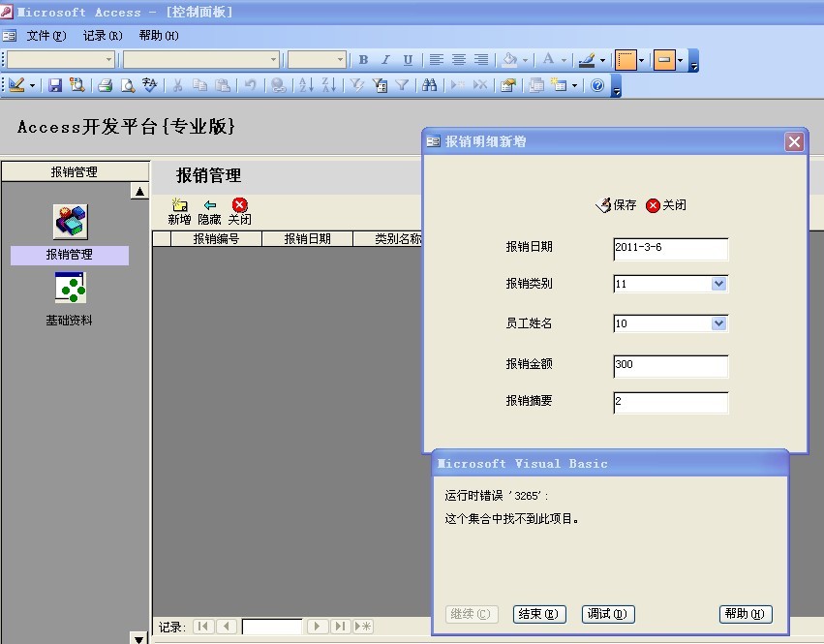
Task: Center-align the text
Action: click(x=459, y=60)
